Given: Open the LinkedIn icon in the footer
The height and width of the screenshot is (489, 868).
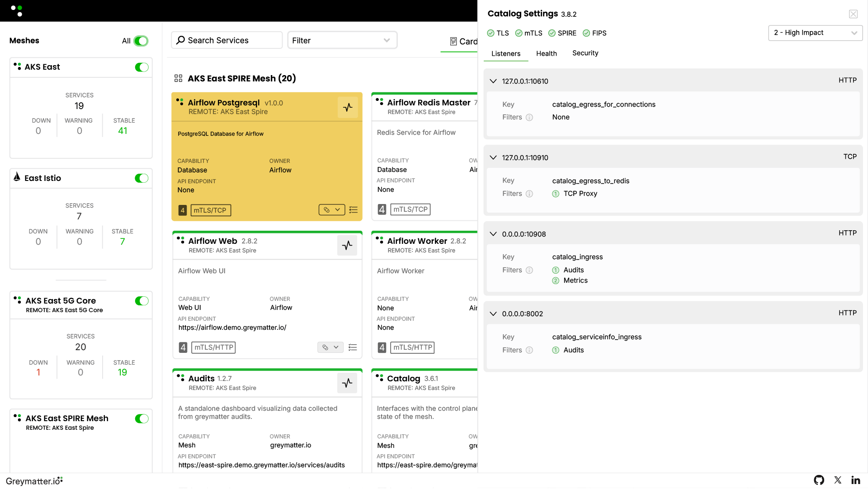Looking at the screenshot, I should 855,480.
